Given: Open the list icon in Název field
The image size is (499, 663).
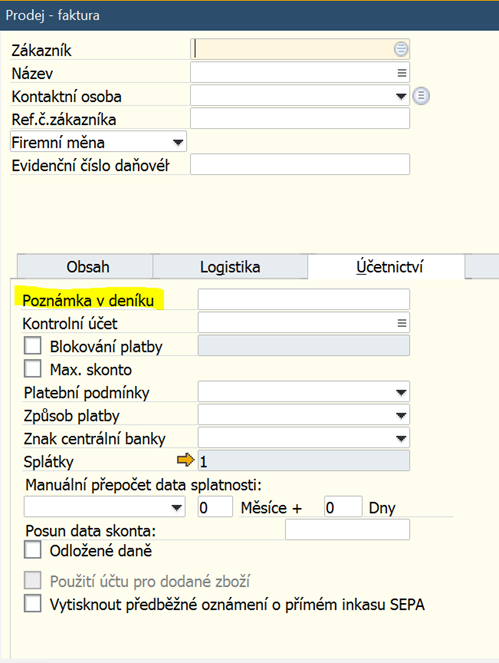Looking at the screenshot, I should point(402,73).
